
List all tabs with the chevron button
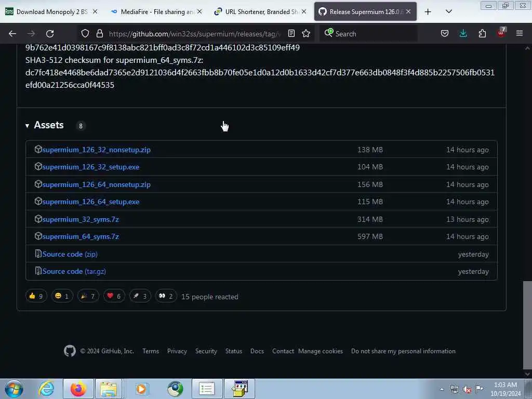pos(448,12)
